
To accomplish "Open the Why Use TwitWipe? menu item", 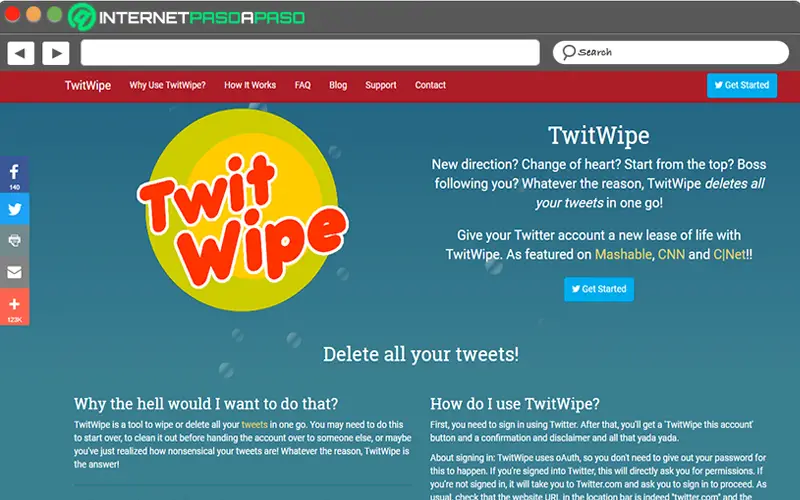I will pyautogui.click(x=167, y=85).
